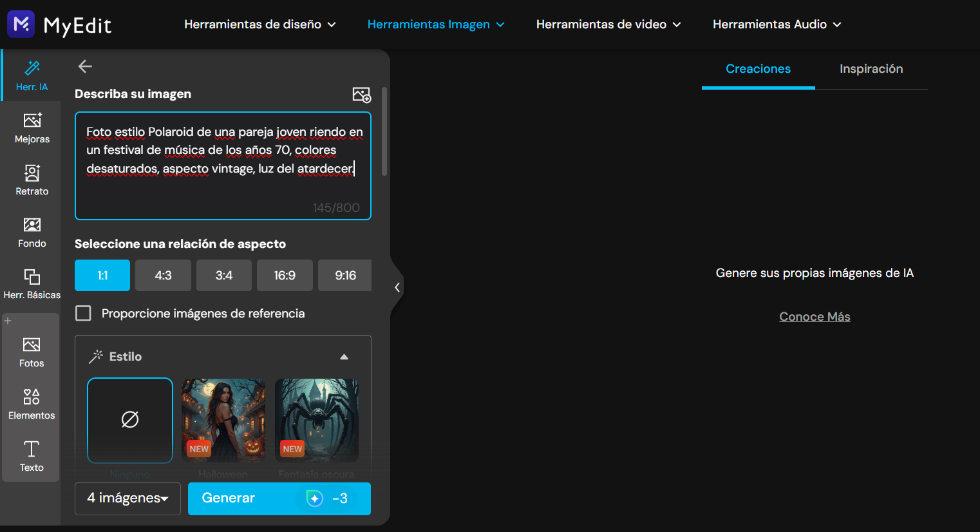980x532 pixels.
Task: Enable Proporcione imágenes de referencia checkbox
Action: 83,314
